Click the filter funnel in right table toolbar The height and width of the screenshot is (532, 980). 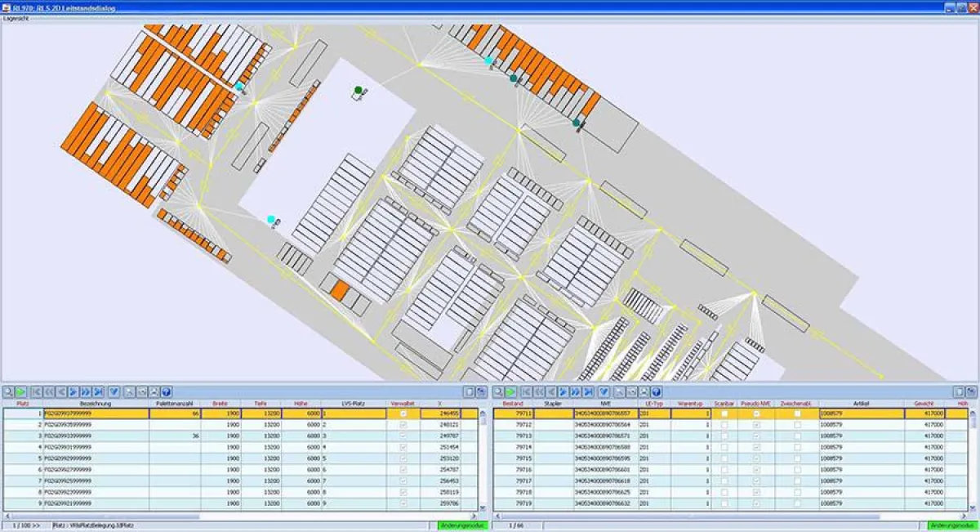(x=604, y=393)
